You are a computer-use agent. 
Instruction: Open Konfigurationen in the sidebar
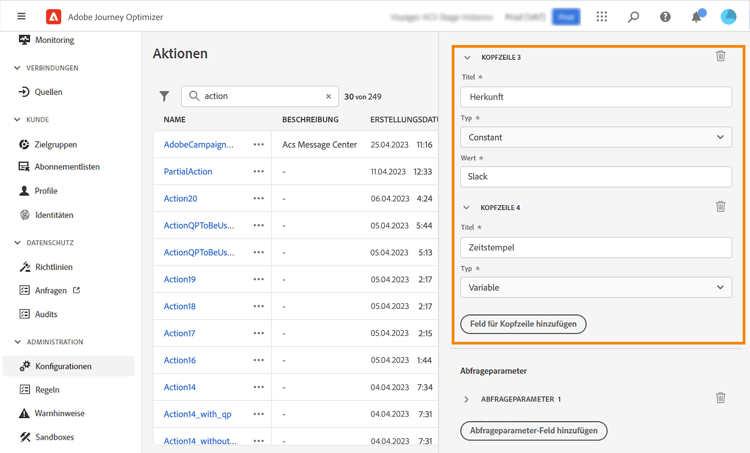(63, 366)
